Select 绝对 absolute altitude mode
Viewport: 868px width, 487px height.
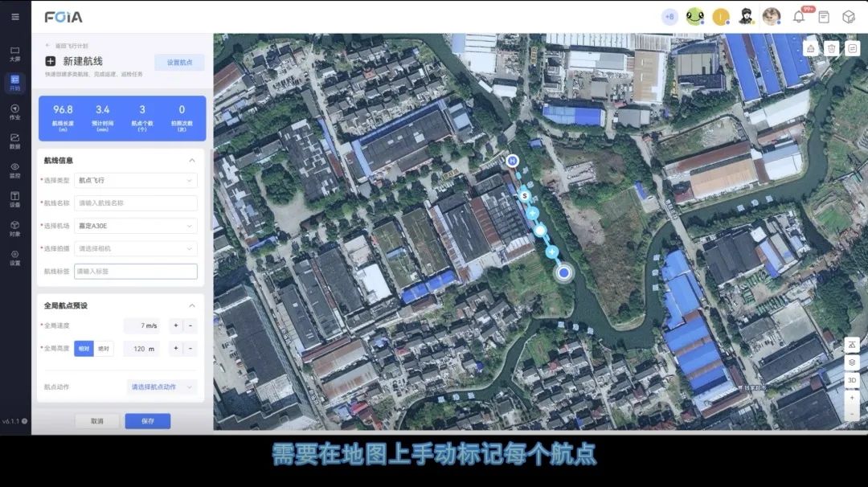tap(104, 349)
